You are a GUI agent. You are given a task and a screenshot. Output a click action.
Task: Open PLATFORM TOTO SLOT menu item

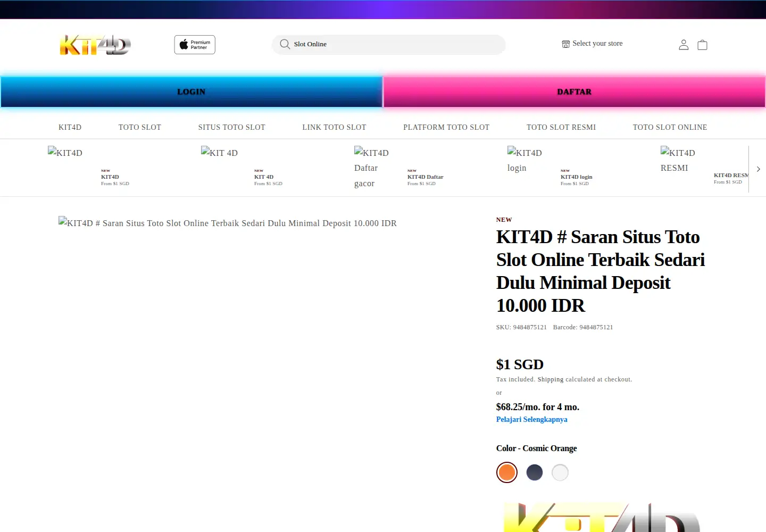[x=446, y=127]
